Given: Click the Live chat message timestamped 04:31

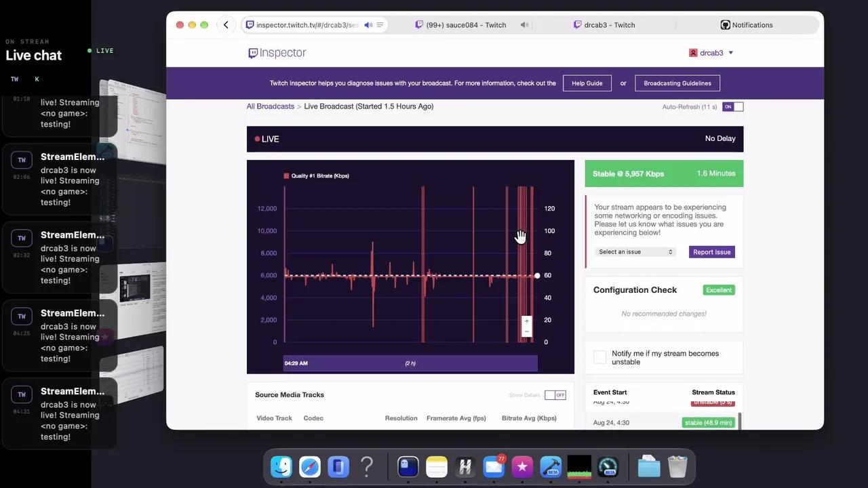Looking at the screenshot, I should (x=61, y=413).
